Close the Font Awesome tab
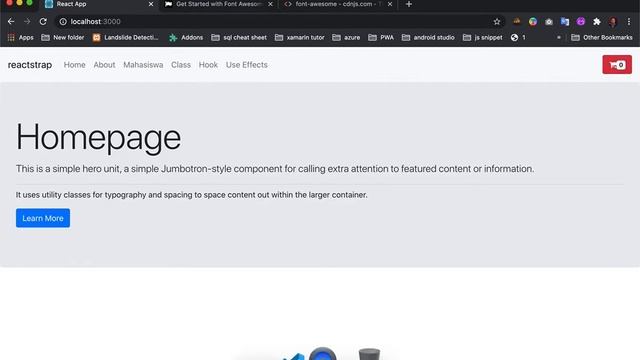This screenshot has width=640, height=360. pos(270,4)
